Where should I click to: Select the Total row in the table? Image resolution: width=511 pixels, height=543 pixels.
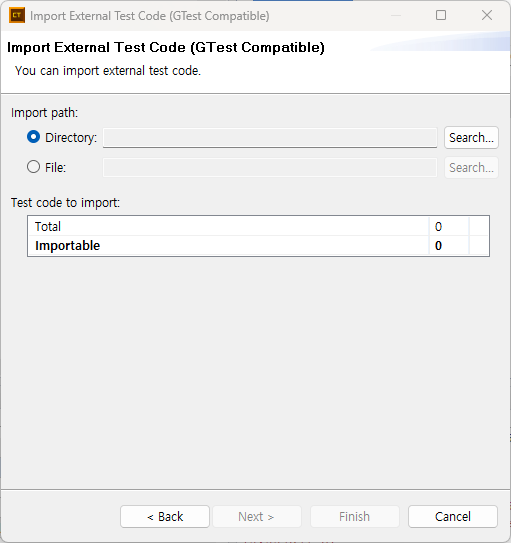(258, 226)
